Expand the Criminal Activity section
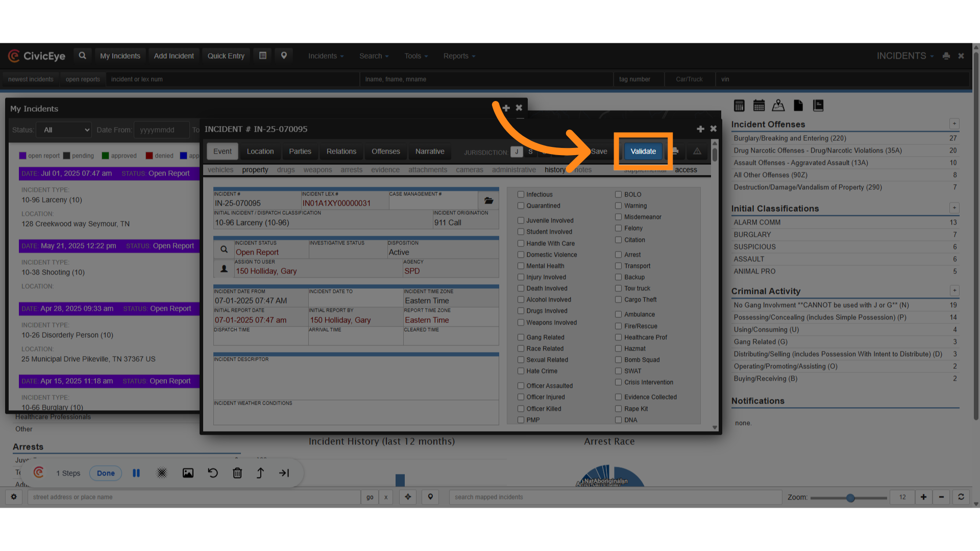Viewport: 980px width, 551px height. 954,291
